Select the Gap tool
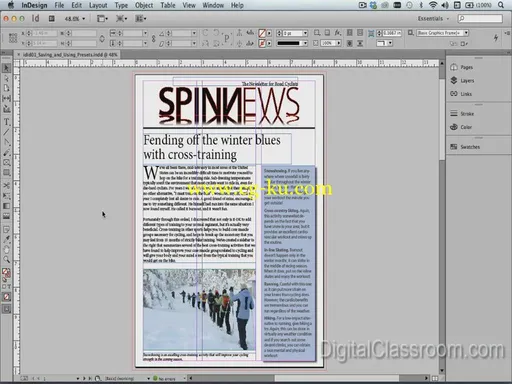512x384 pixels. (x=6, y=98)
